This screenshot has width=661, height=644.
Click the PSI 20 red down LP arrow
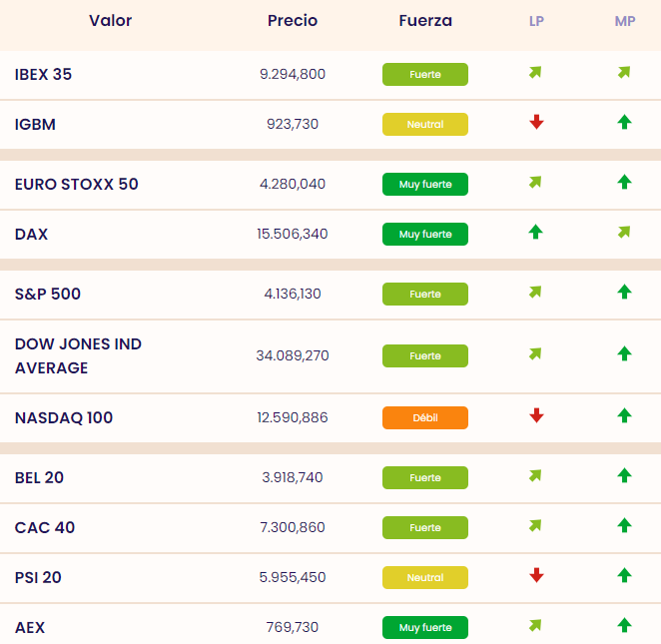[536, 576]
